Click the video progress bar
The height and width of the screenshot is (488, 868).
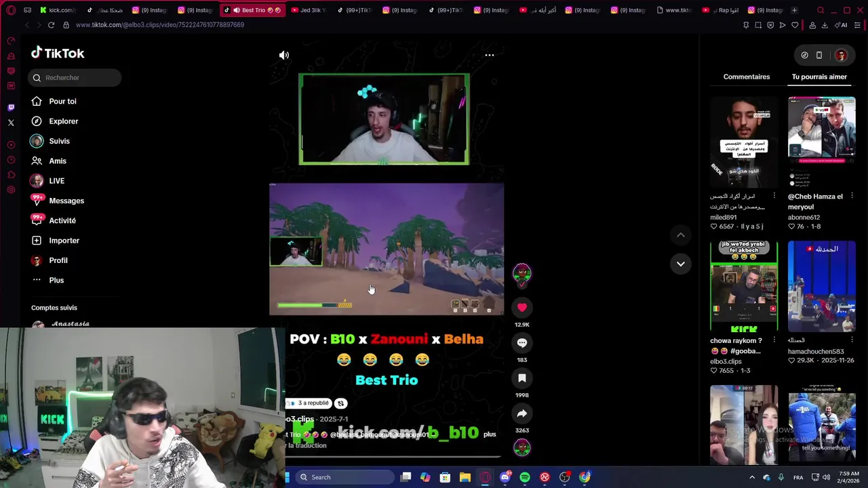click(393, 457)
